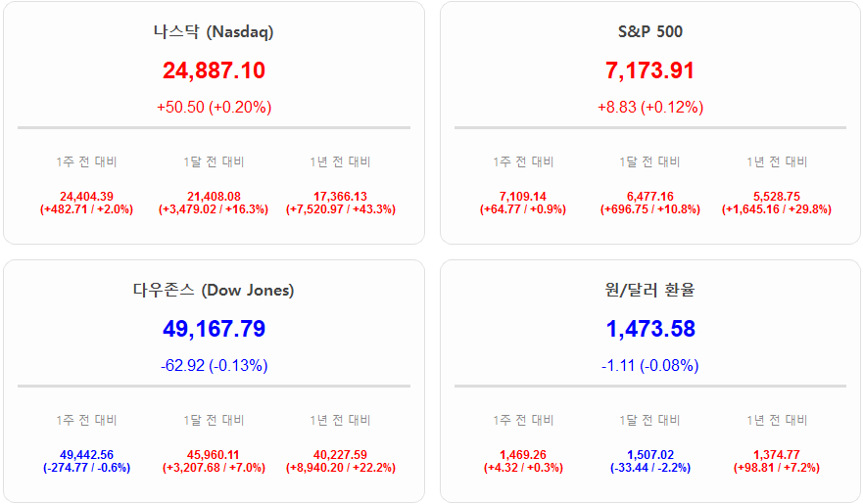Select S&P 500 one-month-ago value 6,477.16
Viewport: 863px width, 504px height.
point(650,197)
